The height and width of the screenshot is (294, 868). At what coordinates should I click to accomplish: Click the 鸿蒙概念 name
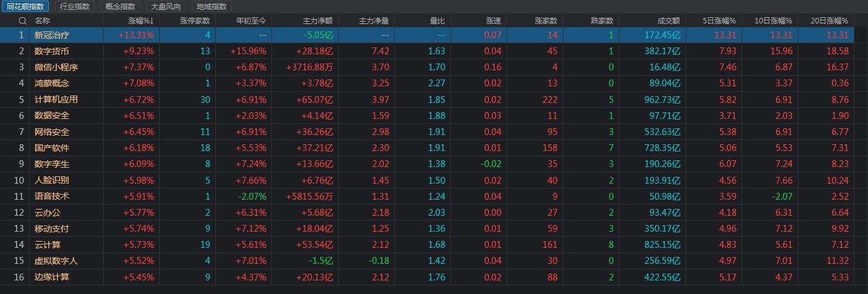52,83
